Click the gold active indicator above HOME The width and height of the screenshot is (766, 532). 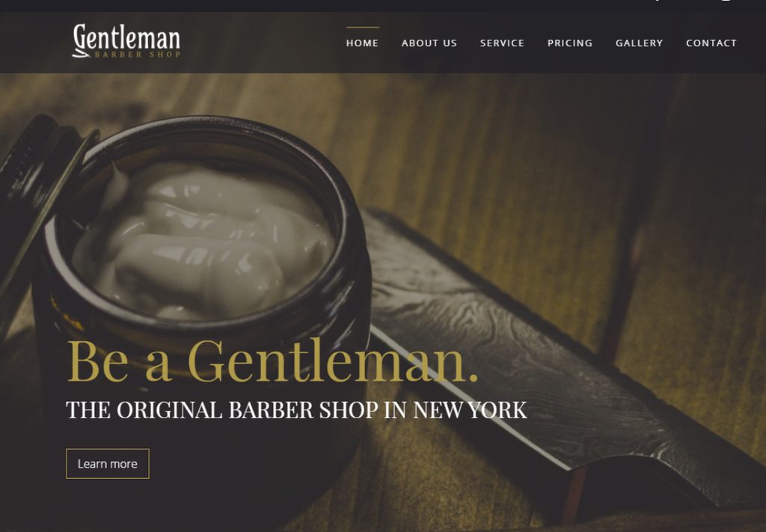point(363,27)
